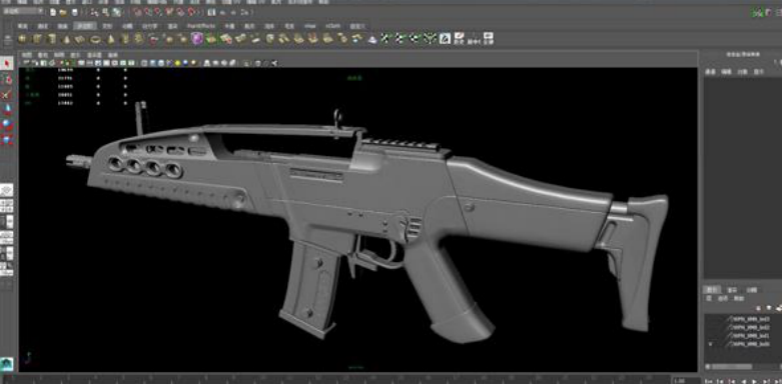Toggle single perspective view layout
The width and height of the screenshot is (782, 386).
(6, 191)
